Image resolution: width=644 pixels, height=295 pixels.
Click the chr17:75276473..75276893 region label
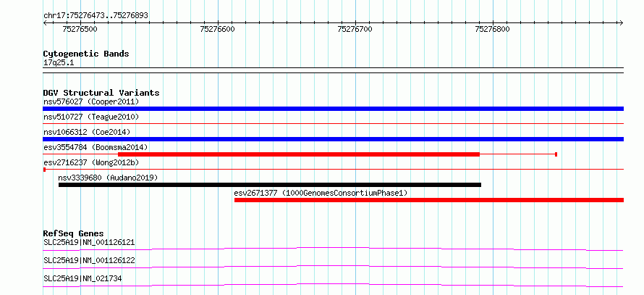point(96,16)
